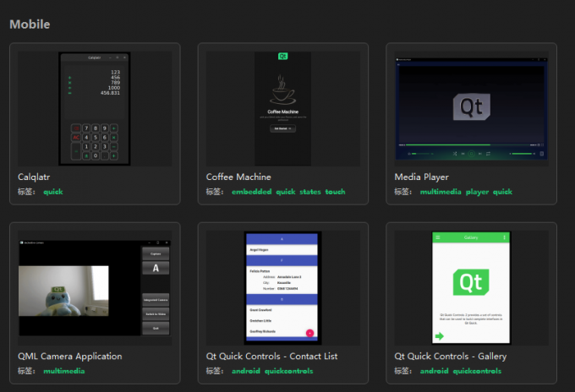575x392 pixels.
Task: Select the "quick" tag under Calqlatr
Action: [53, 192]
